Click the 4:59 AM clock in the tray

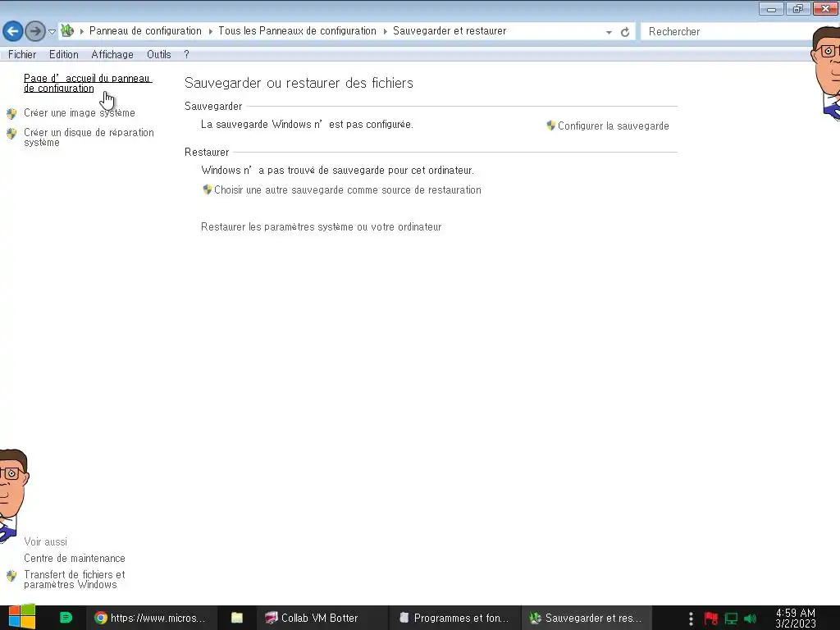[796, 619]
